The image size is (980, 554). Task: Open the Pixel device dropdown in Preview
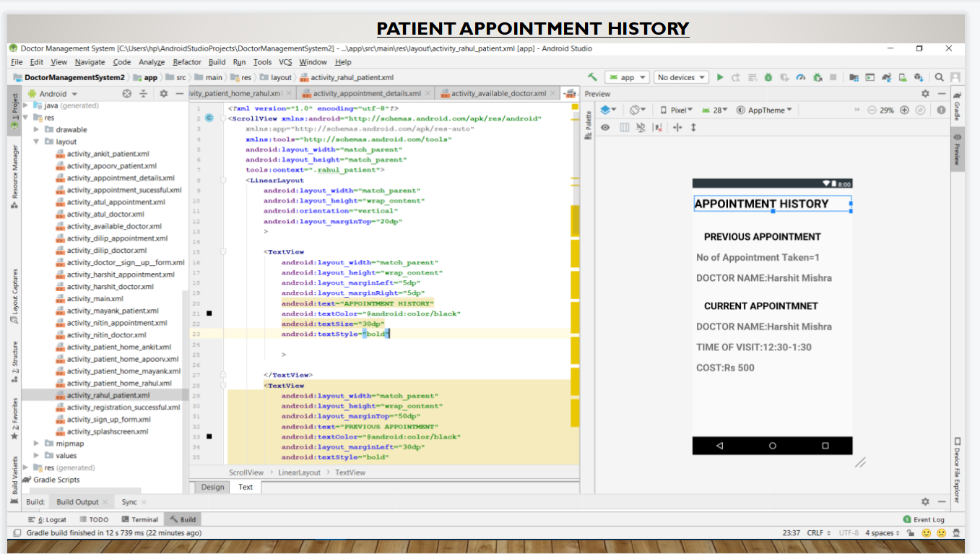(x=676, y=111)
